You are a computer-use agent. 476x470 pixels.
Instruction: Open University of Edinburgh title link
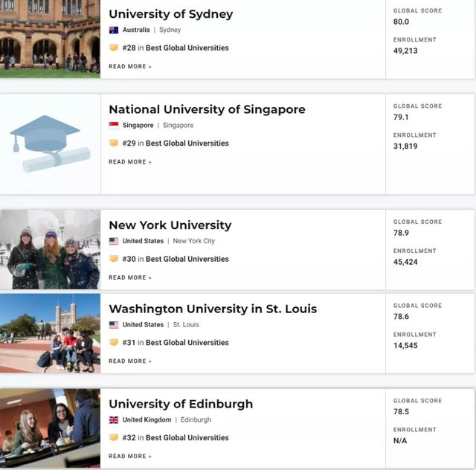[181, 404]
